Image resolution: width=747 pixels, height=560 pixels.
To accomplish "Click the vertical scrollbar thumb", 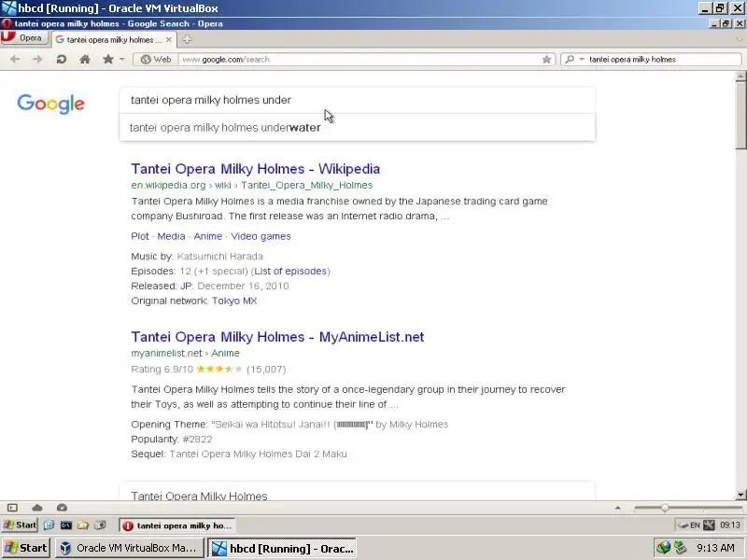I will [x=740, y=115].
